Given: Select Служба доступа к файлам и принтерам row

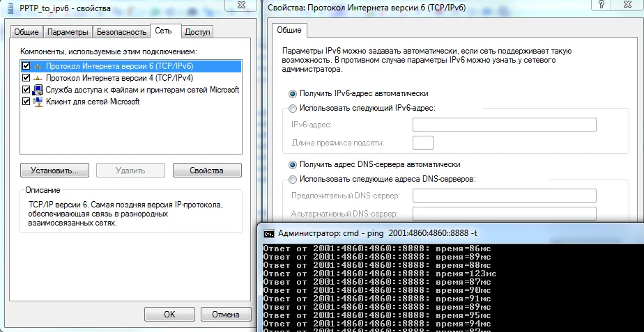Looking at the screenshot, I should [130, 90].
